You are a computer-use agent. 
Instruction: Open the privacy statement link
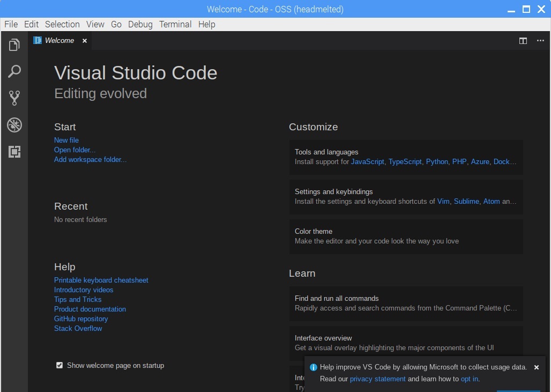[378, 379]
